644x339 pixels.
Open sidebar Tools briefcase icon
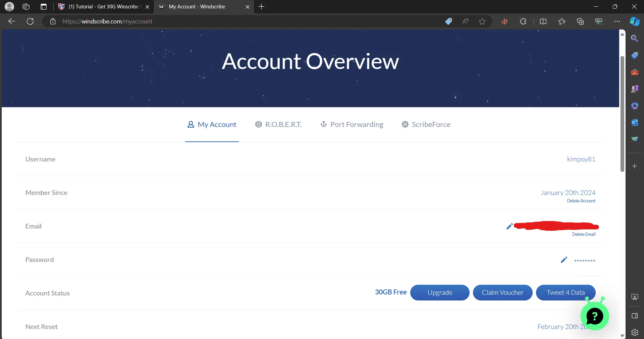tap(635, 72)
